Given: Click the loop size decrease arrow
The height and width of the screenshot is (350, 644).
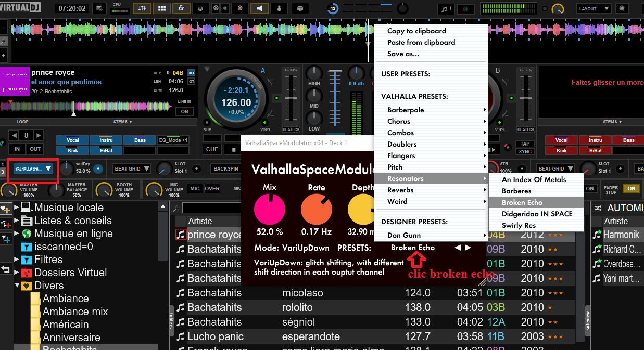Looking at the screenshot, I should click(15, 136).
